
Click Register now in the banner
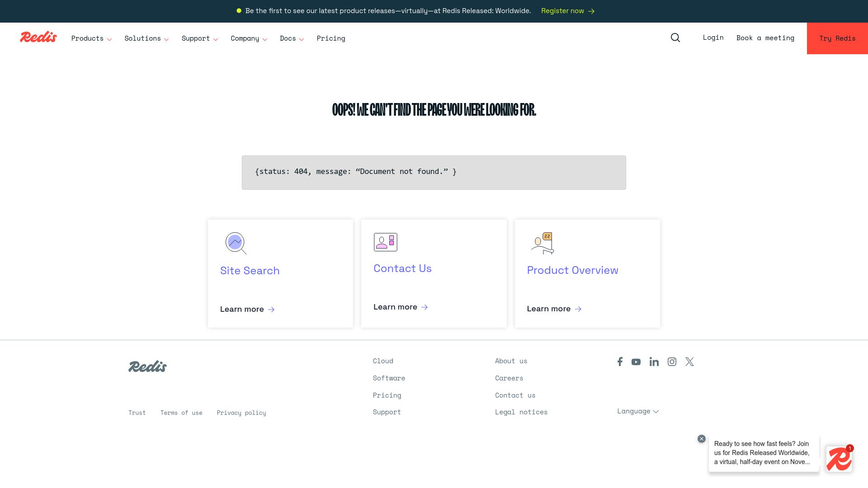pyautogui.click(x=568, y=11)
